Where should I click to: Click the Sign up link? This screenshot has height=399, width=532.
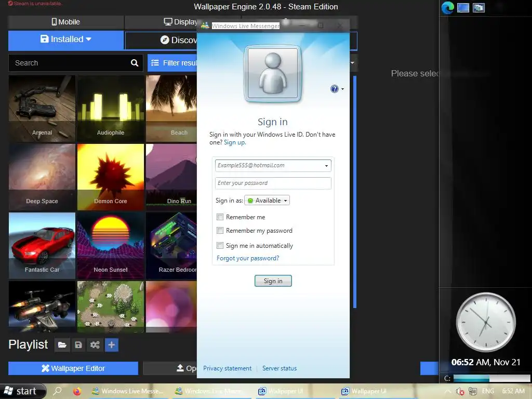235,142
